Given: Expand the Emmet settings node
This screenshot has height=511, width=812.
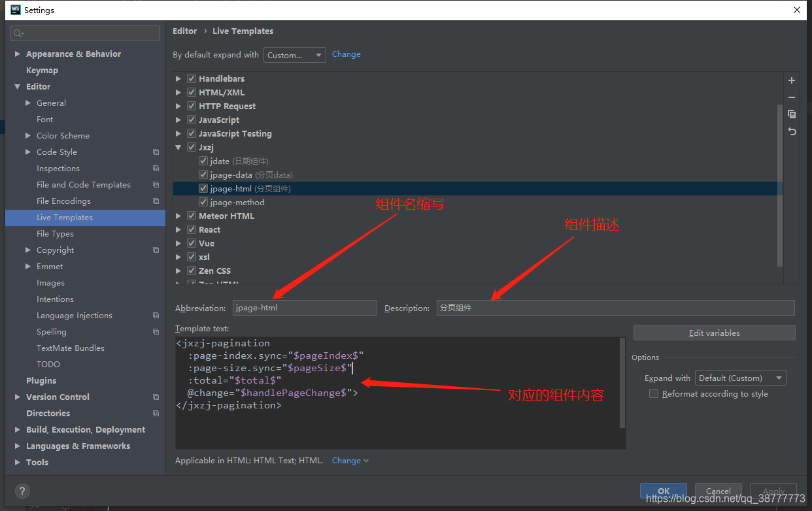Looking at the screenshot, I should [28, 267].
